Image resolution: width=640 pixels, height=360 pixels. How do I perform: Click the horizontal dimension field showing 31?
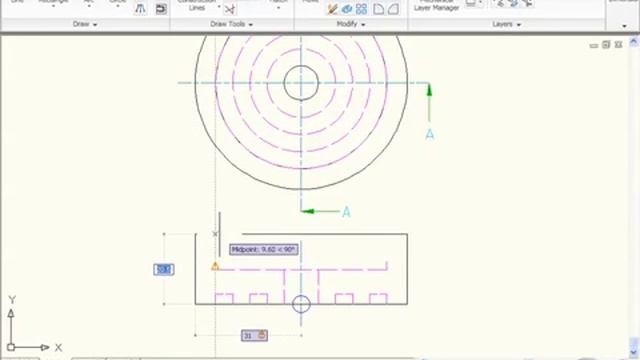254,336
